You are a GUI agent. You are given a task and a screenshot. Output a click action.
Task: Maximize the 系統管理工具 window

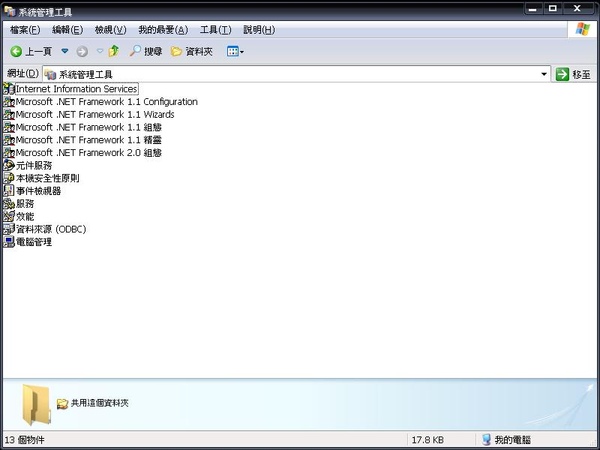(x=553, y=8)
